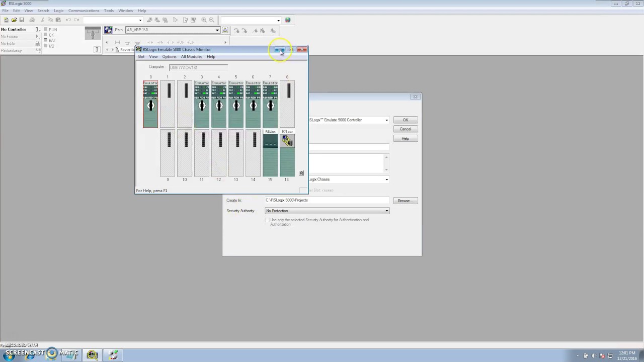Click the Copy toolbar icon
Screen dimensions: 644x362
50,20
